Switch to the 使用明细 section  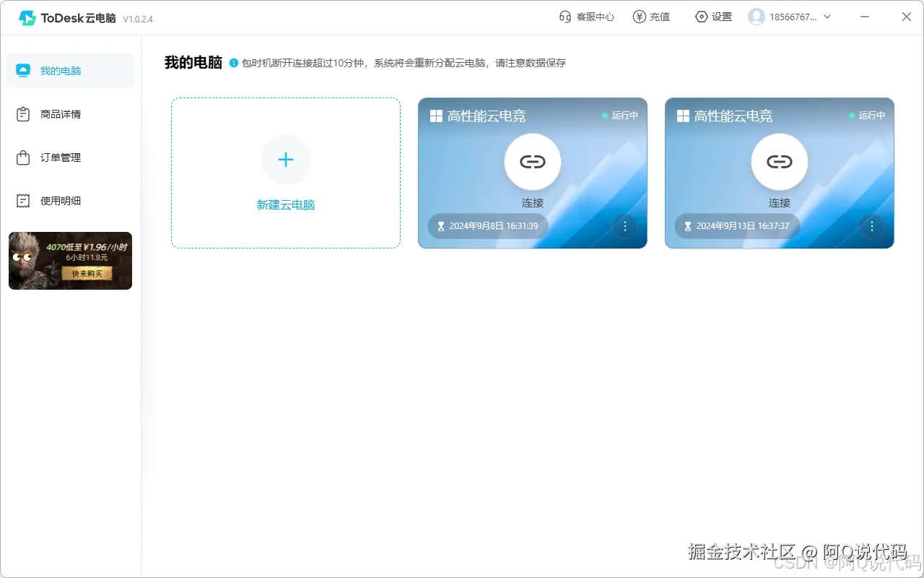[x=62, y=200]
